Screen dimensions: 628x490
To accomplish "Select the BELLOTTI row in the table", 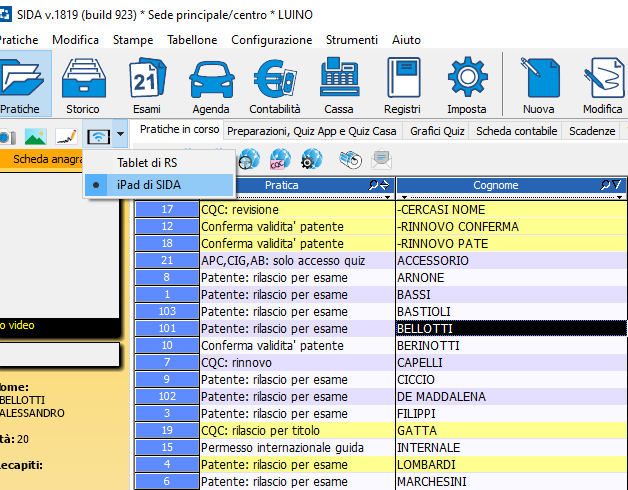I will (x=510, y=329).
